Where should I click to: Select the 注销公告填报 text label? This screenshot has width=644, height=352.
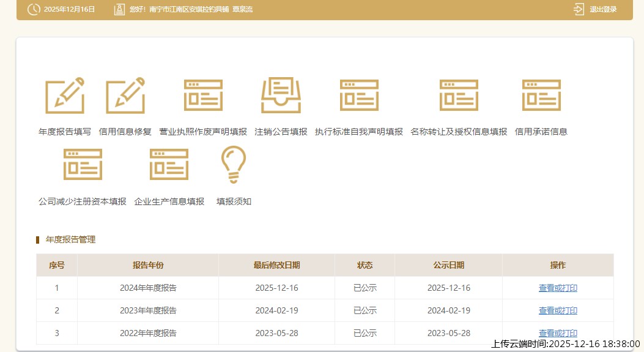coord(281,132)
